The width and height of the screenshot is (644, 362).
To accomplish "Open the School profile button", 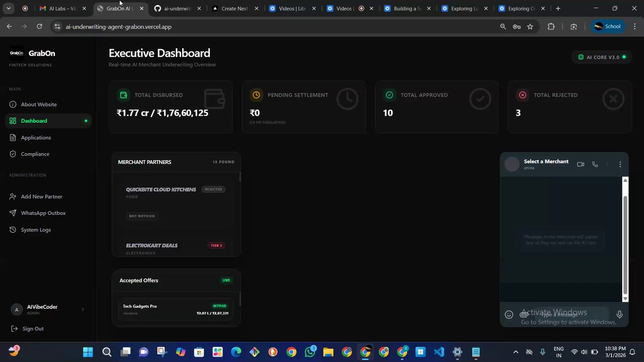I will tap(608, 27).
